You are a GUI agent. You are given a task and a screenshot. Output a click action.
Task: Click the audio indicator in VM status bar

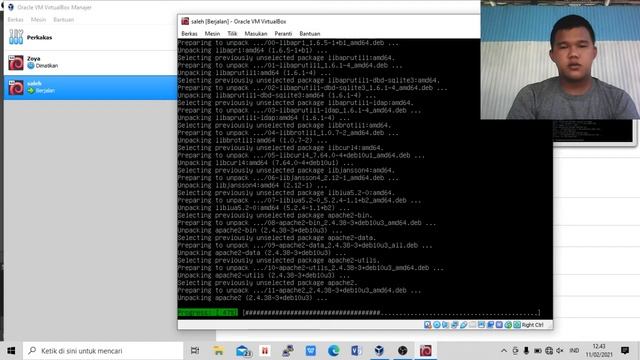pos(445,325)
